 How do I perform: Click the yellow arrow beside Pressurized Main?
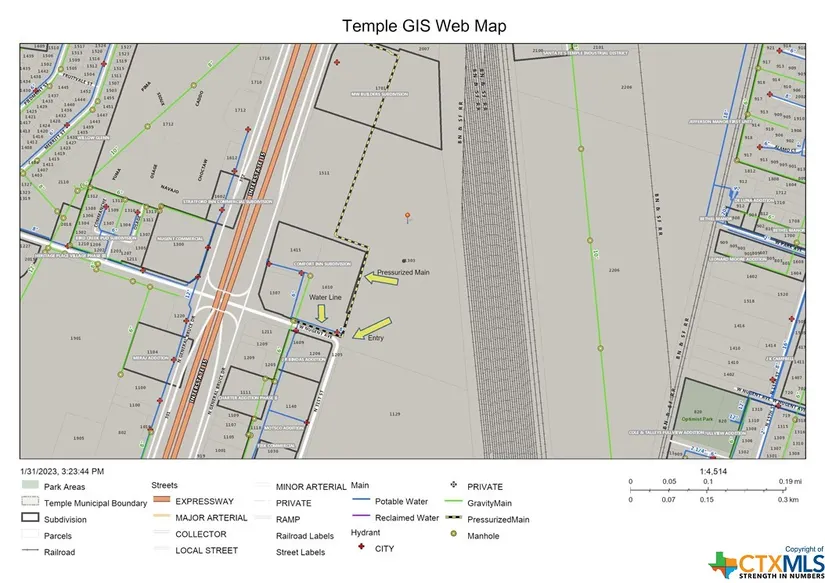380,279
